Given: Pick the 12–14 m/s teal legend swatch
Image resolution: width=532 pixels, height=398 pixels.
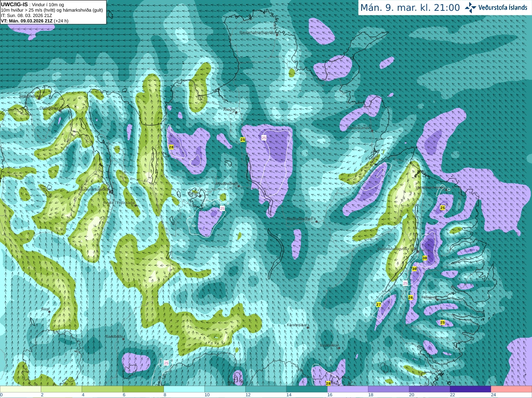Looking at the screenshot, I should [266, 389].
